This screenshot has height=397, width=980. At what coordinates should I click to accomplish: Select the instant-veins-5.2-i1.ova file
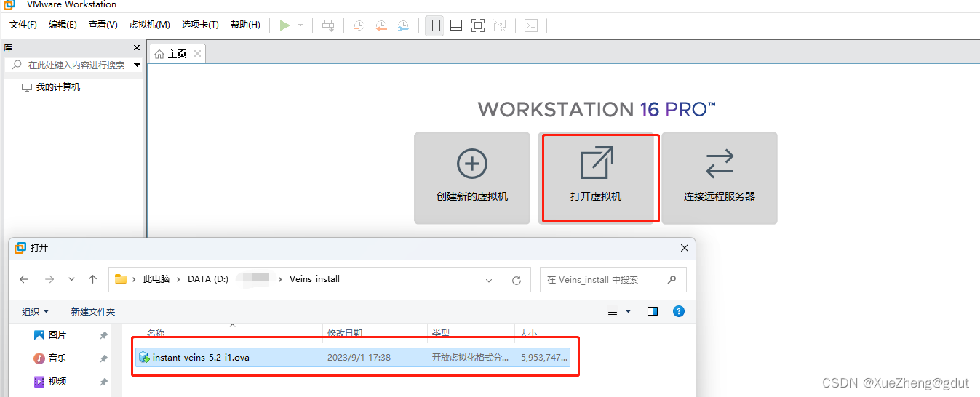(353, 357)
